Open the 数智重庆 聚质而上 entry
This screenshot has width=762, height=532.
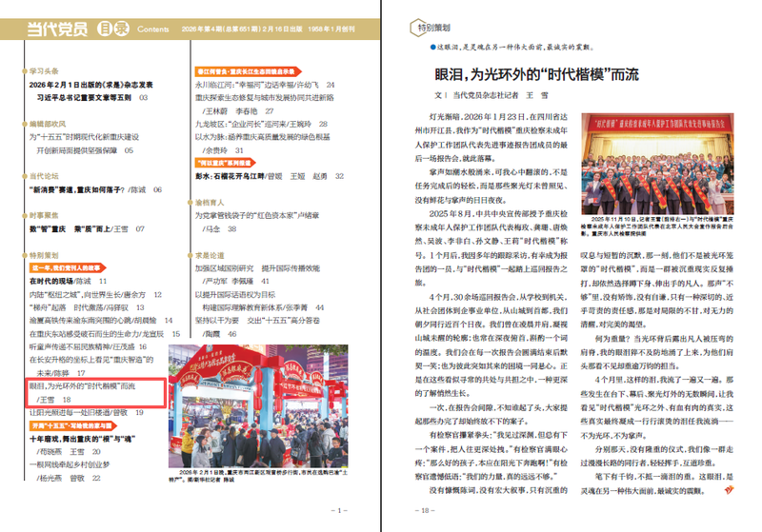[x=78, y=228]
